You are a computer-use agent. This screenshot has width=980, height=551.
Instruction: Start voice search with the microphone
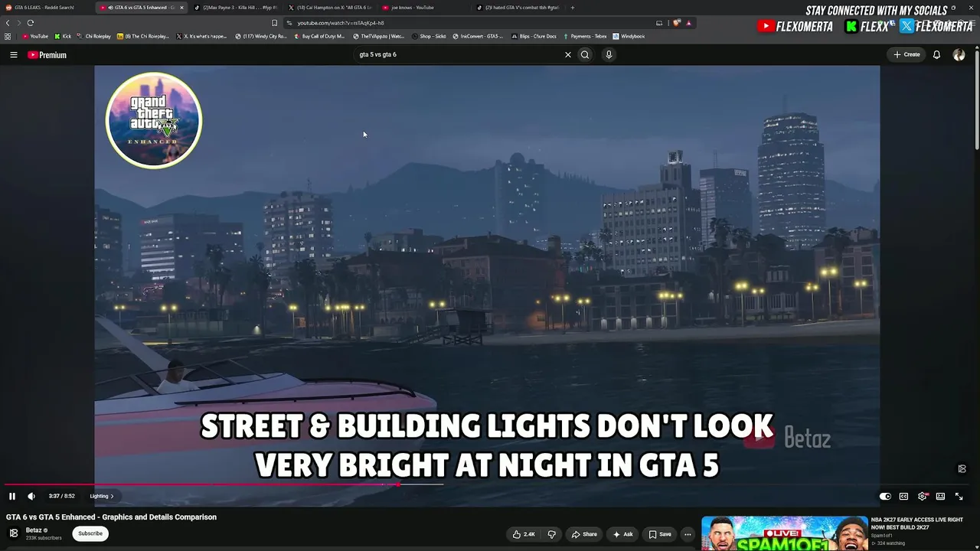609,54
